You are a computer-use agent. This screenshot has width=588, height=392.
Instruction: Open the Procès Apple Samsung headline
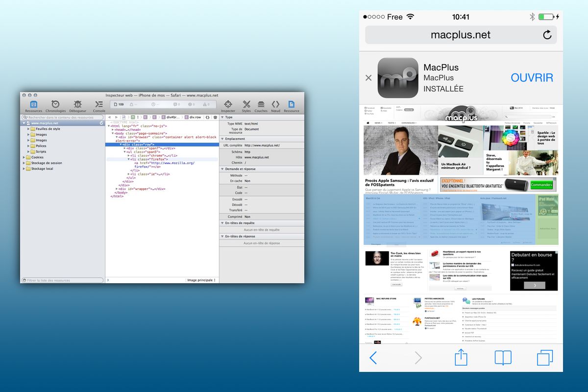[x=399, y=183]
